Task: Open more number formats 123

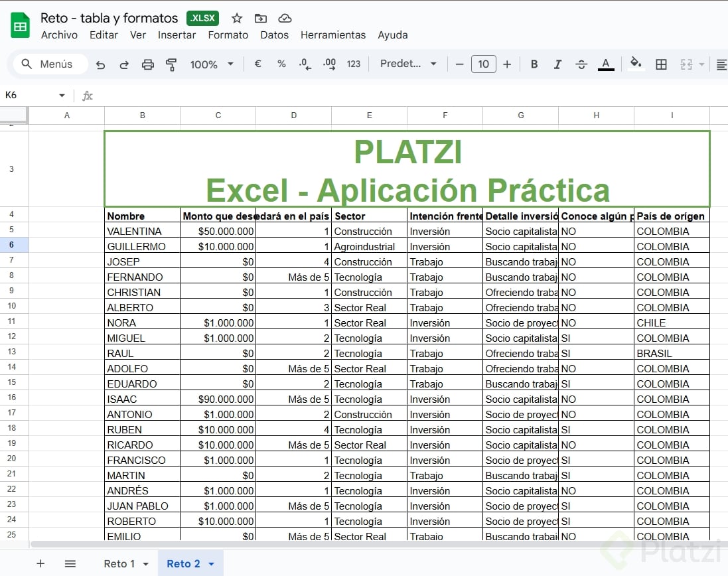Action: pos(353,64)
